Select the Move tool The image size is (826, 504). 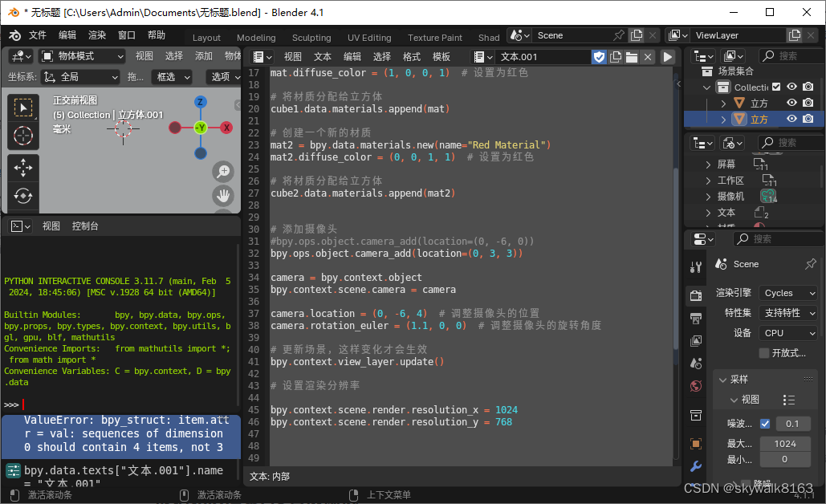[22, 168]
